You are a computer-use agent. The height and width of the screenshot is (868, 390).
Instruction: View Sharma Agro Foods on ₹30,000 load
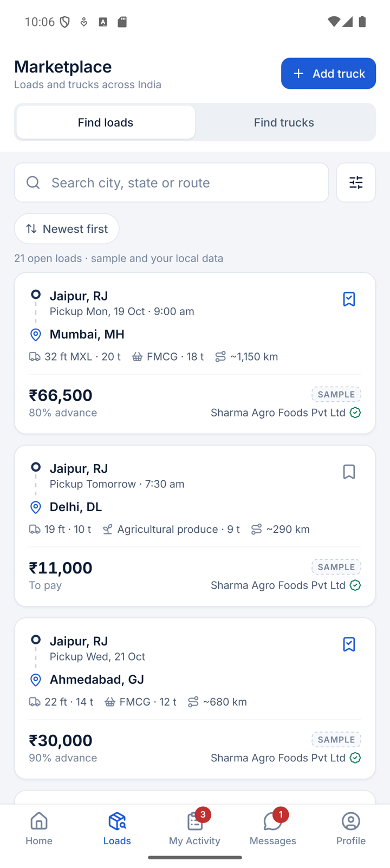pyautogui.click(x=278, y=758)
